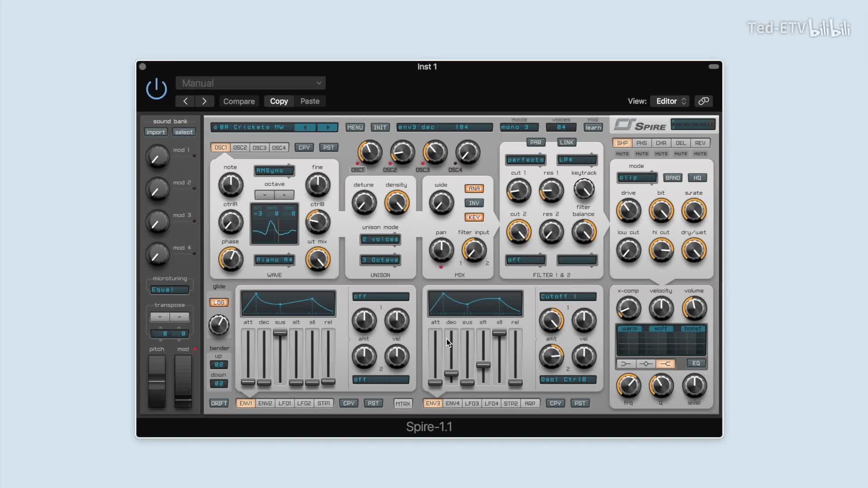Click the ENV3 decay slider handle

pos(451,374)
